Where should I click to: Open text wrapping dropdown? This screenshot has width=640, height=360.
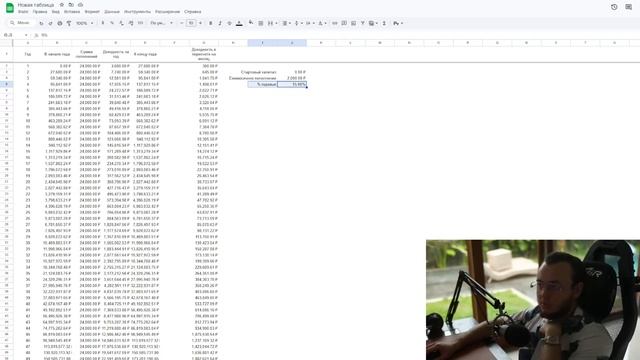click(309, 23)
